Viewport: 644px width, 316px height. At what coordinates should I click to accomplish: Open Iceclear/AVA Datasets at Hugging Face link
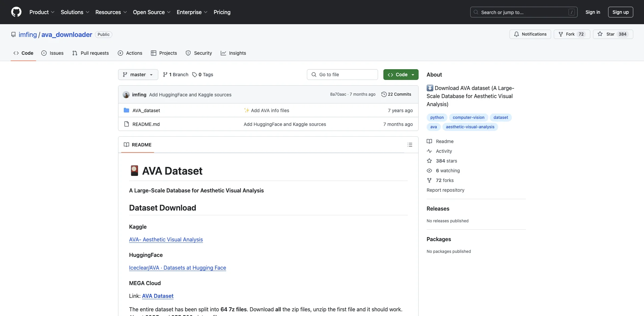(177, 268)
